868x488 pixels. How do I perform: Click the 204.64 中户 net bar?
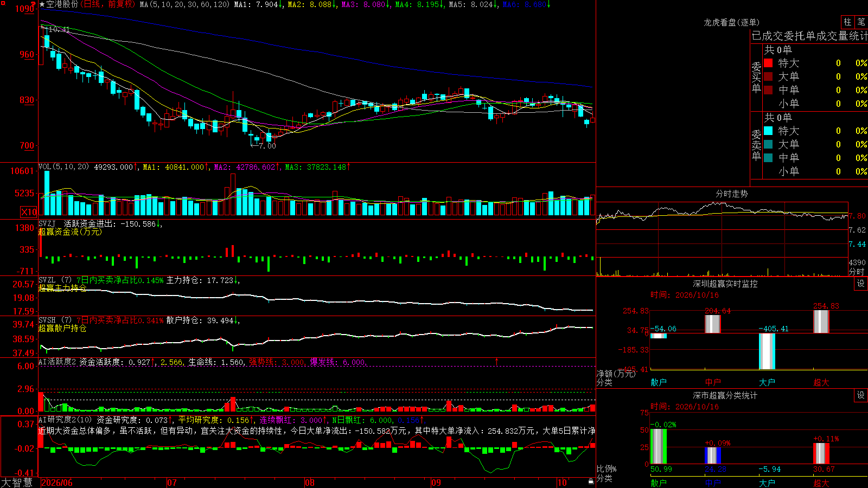713,324
